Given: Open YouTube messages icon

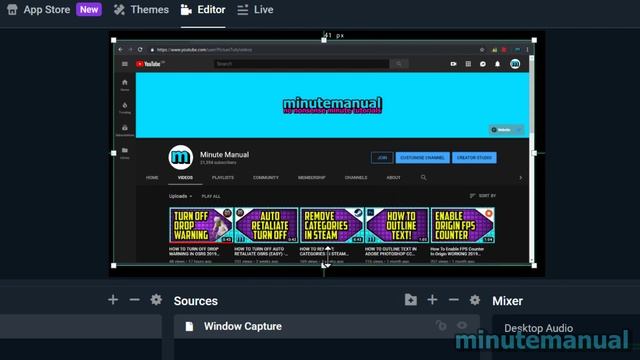Looking at the screenshot, I should point(483,64).
